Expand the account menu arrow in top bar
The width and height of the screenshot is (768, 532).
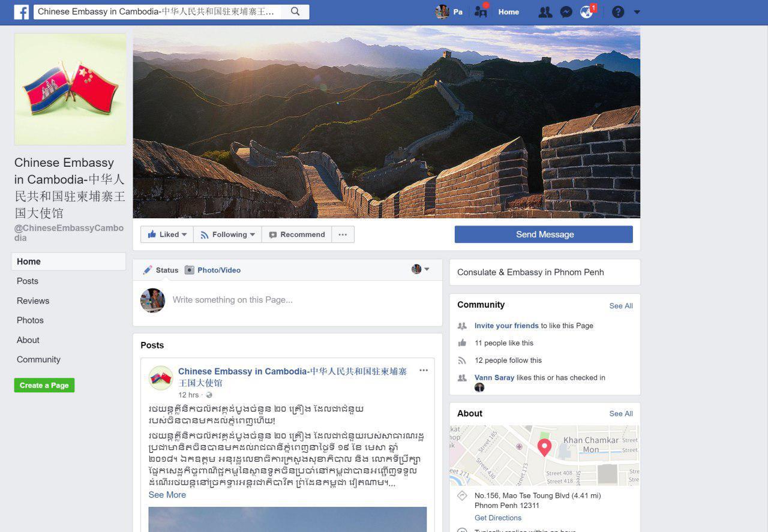(637, 12)
